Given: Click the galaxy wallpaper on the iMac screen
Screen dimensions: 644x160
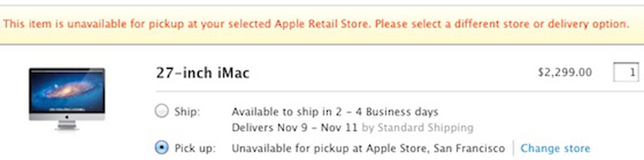Looking at the screenshot, I should [x=67, y=91].
